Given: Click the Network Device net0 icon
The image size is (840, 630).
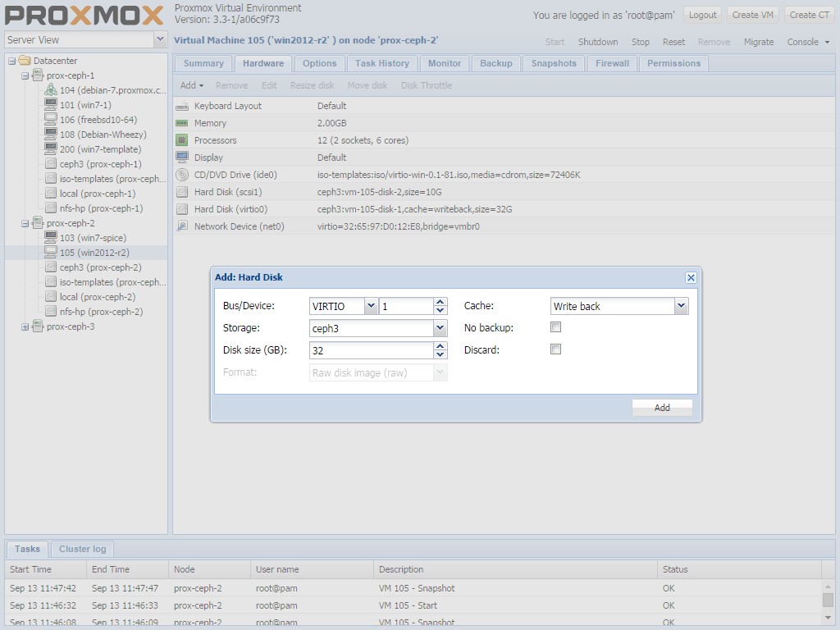Looking at the screenshot, I should point(182,226).
